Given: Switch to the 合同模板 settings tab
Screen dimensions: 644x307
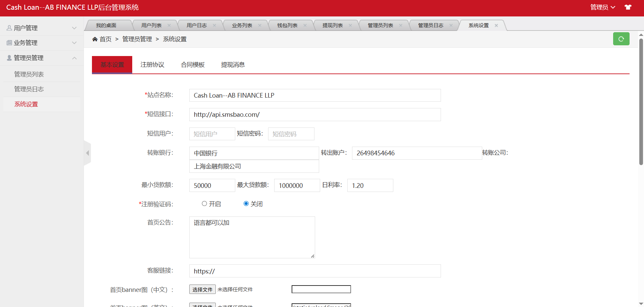Looking at the screenshot, I should (193, 65).
